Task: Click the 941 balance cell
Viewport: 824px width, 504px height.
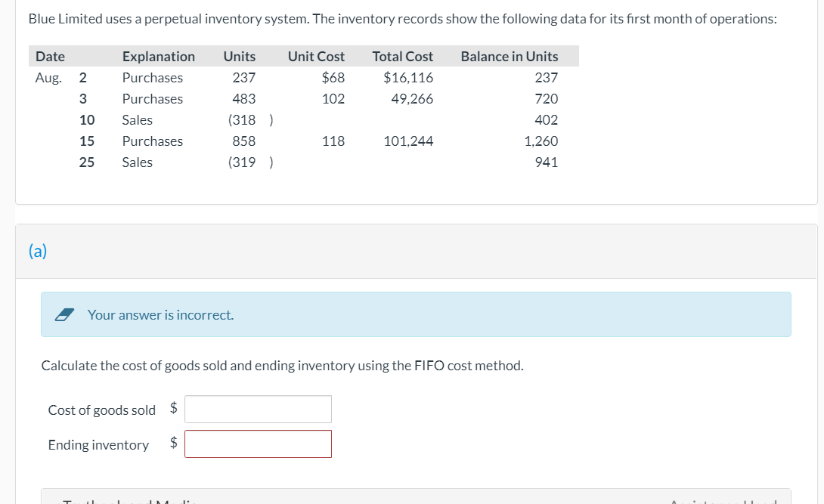Action: pos(547,162)
